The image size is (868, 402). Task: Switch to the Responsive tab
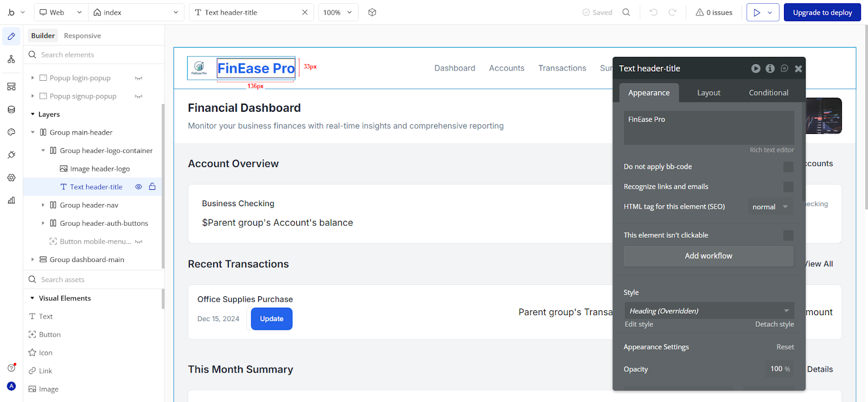tap(82, 36)
